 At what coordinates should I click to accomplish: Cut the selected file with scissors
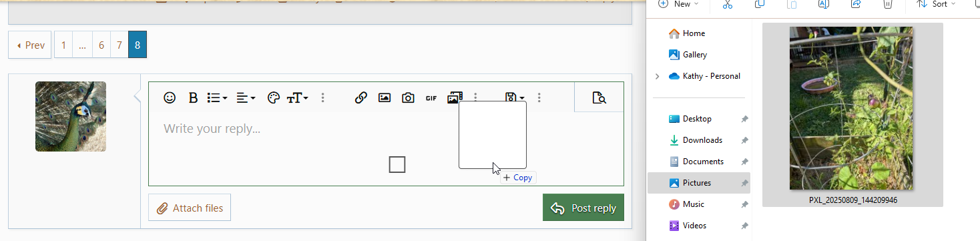[728, 4]
